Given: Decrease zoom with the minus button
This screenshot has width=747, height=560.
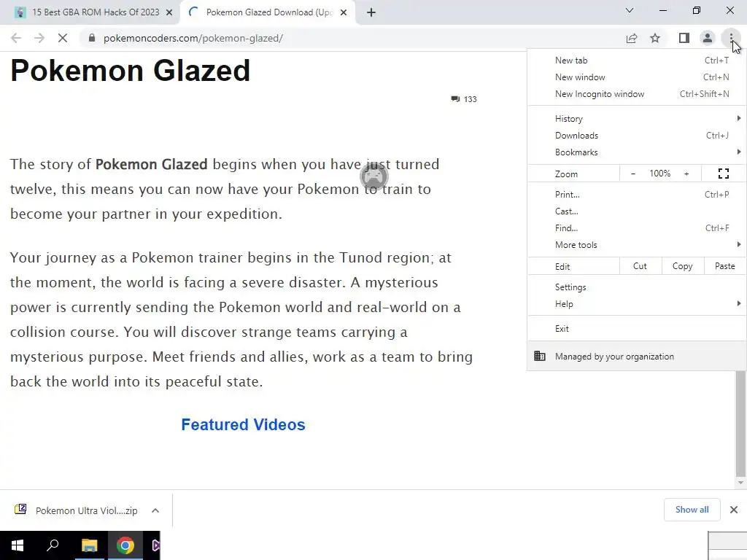Looking at the screenshot, I should pos(633,174).
